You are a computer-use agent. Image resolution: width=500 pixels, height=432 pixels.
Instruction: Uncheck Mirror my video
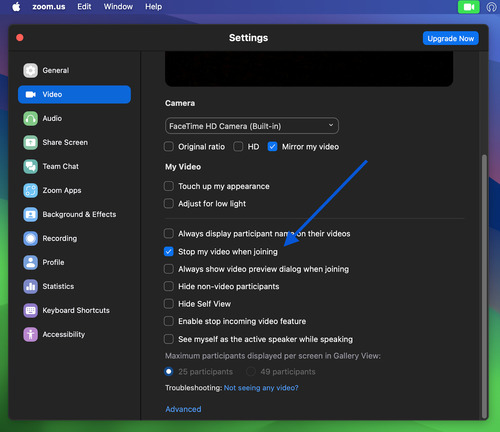pyautogui.click(x=272, y=146)
